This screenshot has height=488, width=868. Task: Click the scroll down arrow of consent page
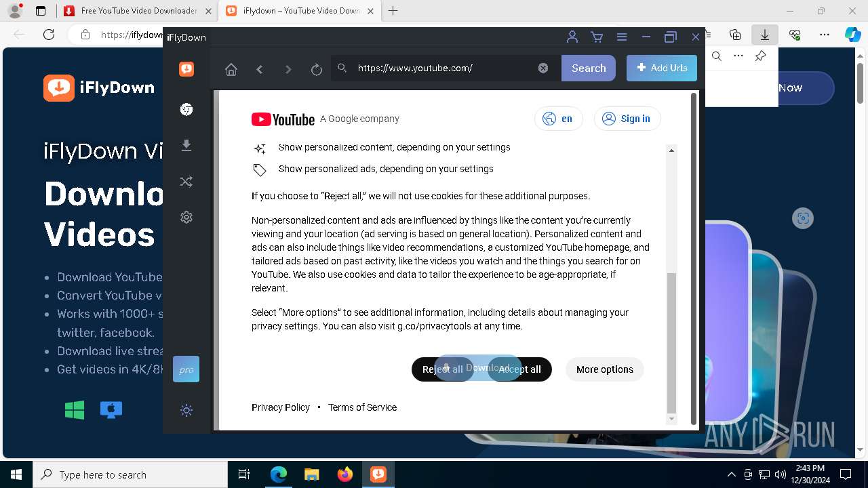tap(671, 419)
